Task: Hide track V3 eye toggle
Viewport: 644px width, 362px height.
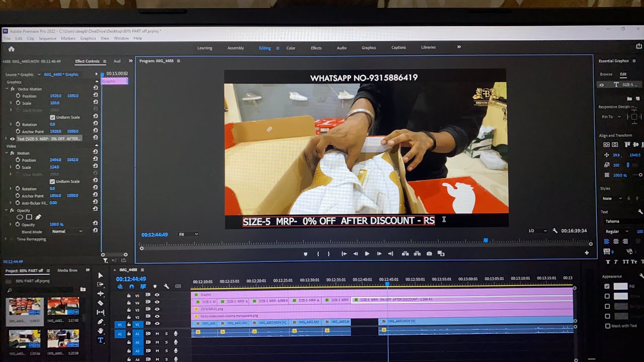Action: click(157, 309)
